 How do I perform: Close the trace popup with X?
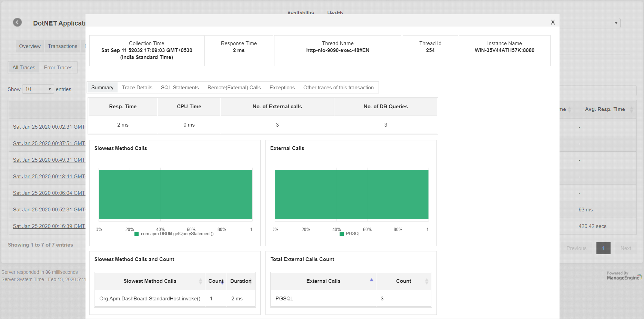[x=553, y=22]
